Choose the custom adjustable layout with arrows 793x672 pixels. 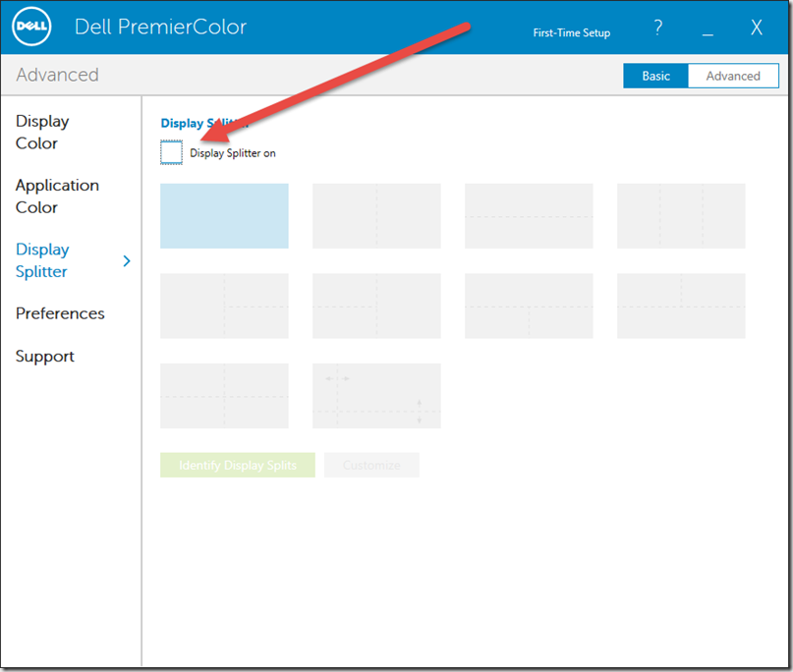(x=376, y=396)
